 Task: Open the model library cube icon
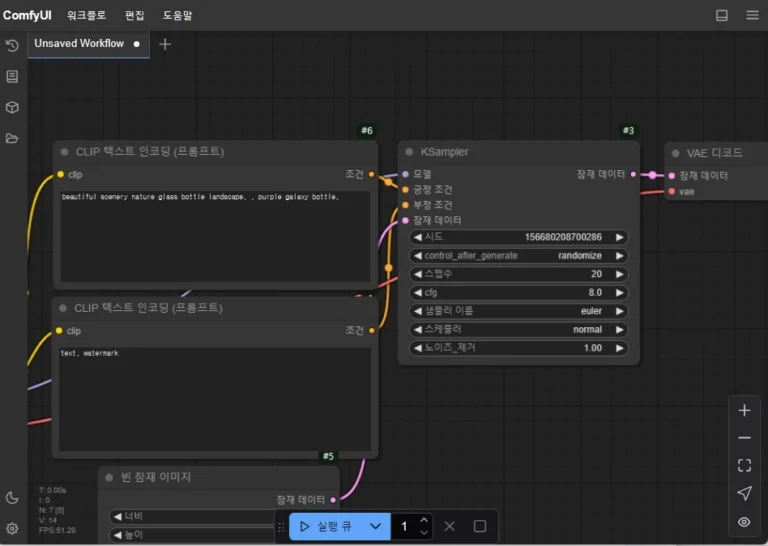tap(12, 107)
